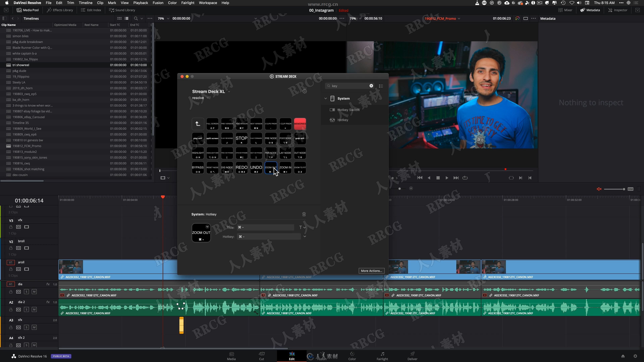Click the REDO button on Stream Deck
Image resolution: width=644 pixels, height=362 pixels.
pyautogui.click(x=241, y=169)
